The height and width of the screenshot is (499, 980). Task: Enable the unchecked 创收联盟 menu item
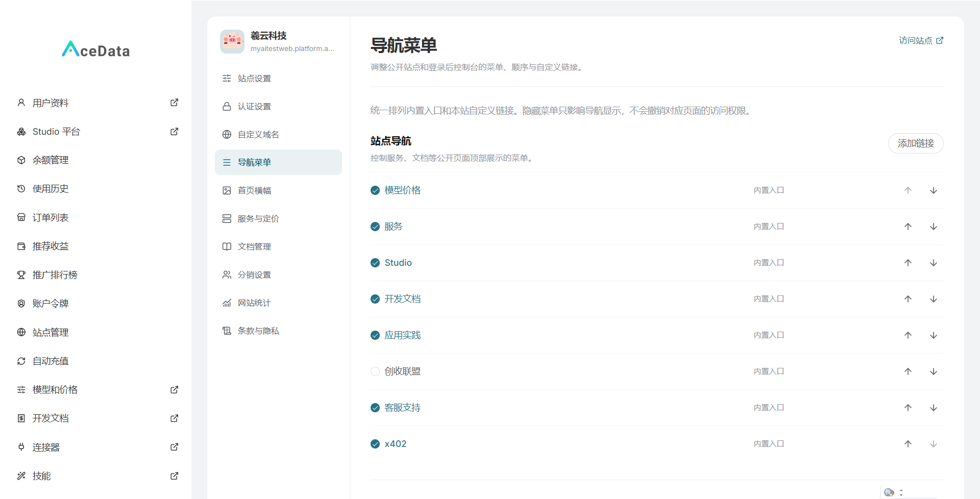(375, 371)
